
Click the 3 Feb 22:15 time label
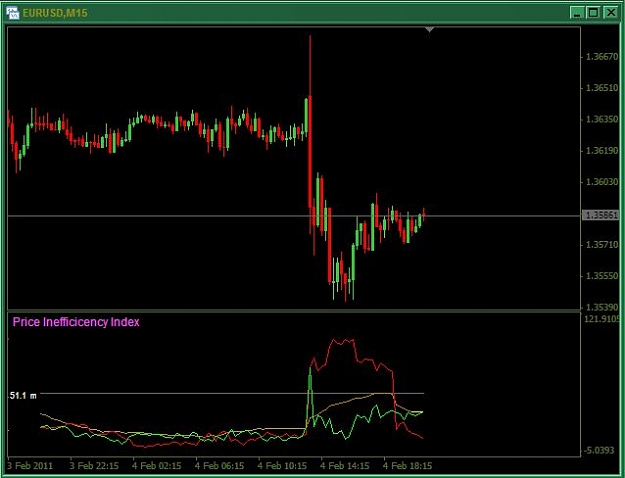click(x=94, y=465)
